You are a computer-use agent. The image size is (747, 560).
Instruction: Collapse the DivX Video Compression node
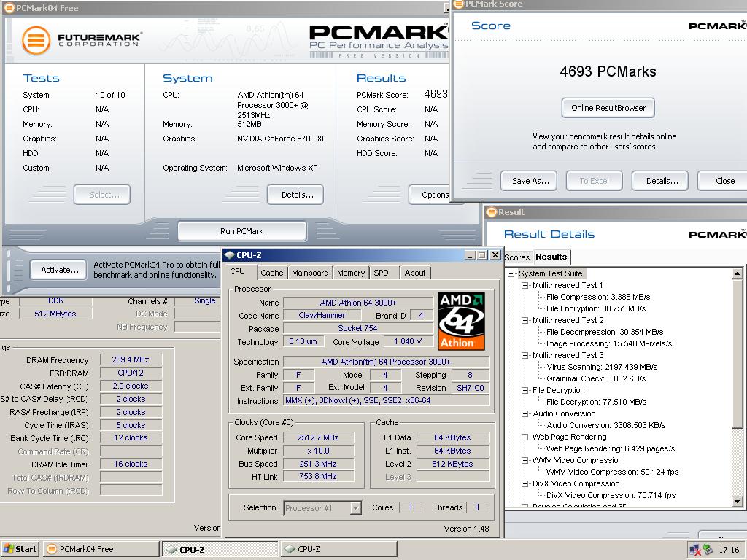point(525,484)
